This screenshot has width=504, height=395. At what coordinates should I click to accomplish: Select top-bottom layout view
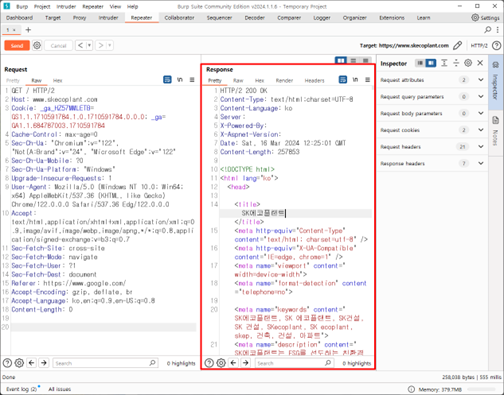tap(353, 61)
